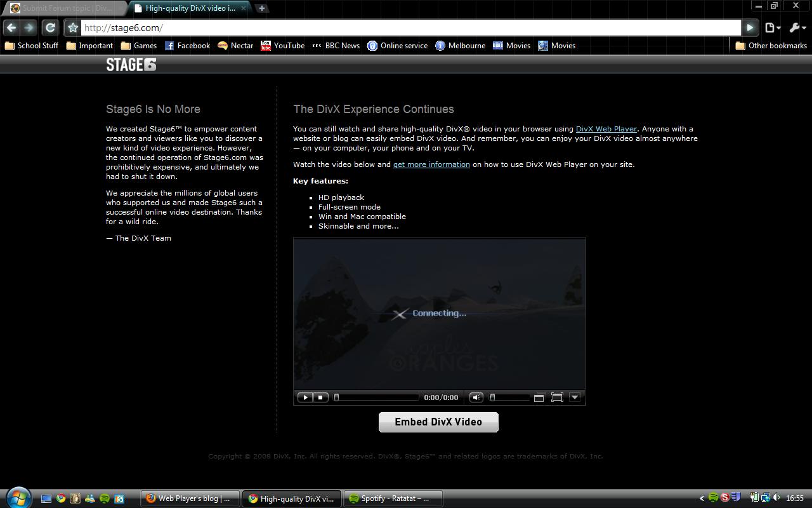
Task: Click the Go arrow beside address bar
Action: [x=750, y=27]
